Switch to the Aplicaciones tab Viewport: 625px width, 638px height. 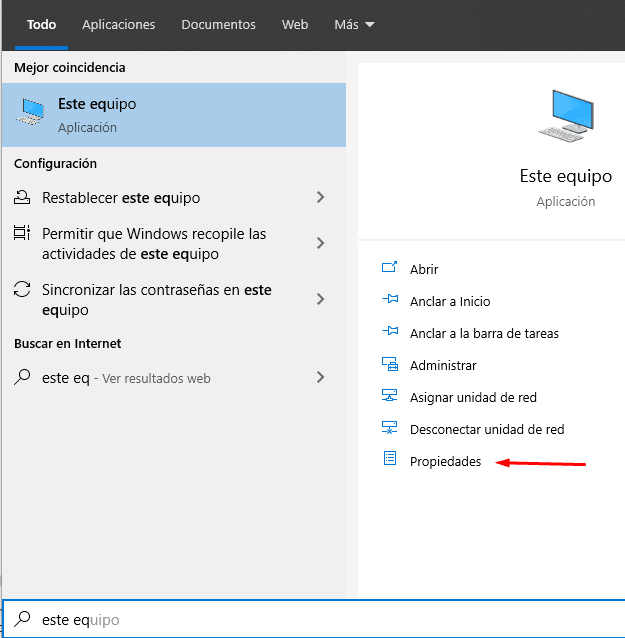click(x=118, y=25)
